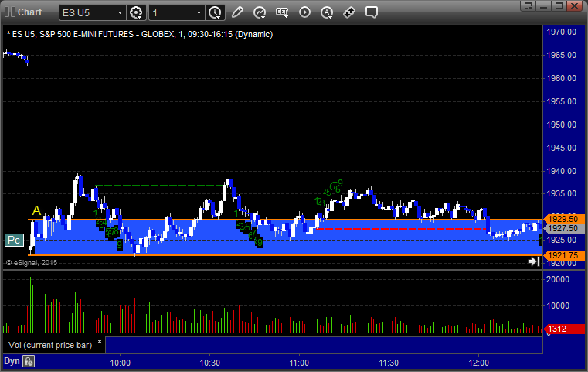Viewport: 588px width, 372px height.
Task: Open the symbol settings gear icon
Action: coord(137,12)
